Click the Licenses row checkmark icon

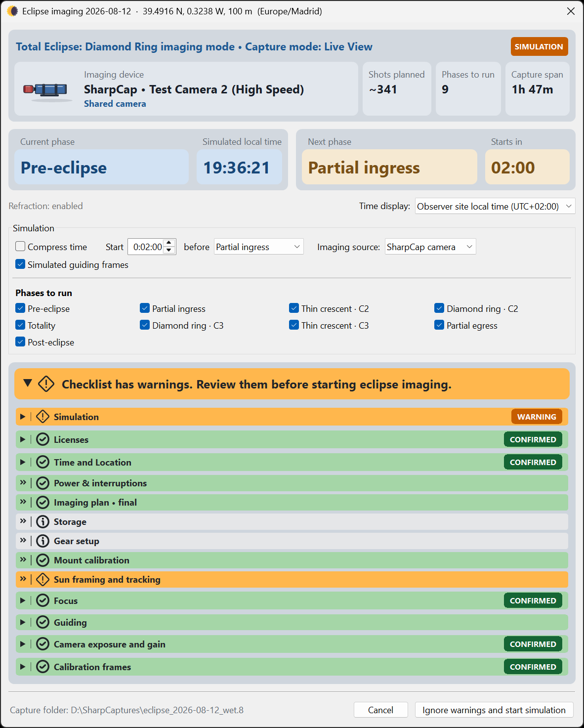pos(43,439)
